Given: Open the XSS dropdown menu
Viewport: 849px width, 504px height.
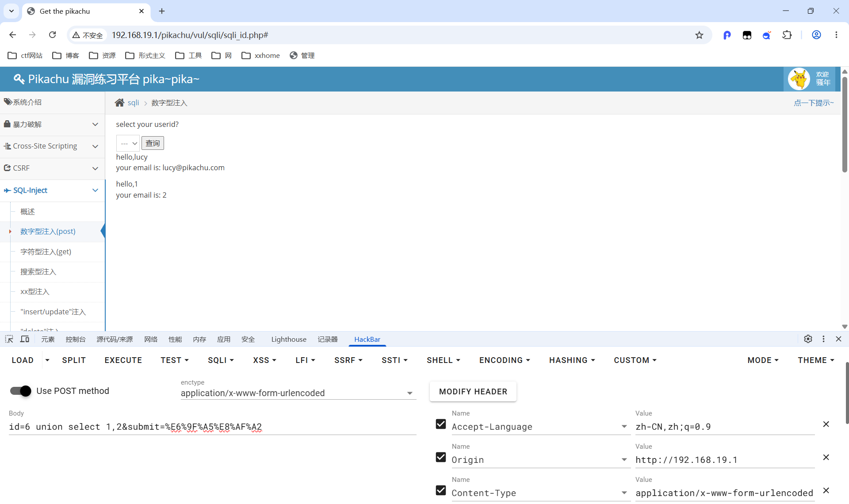Looking at the screenshot, I should coord(264,360).
